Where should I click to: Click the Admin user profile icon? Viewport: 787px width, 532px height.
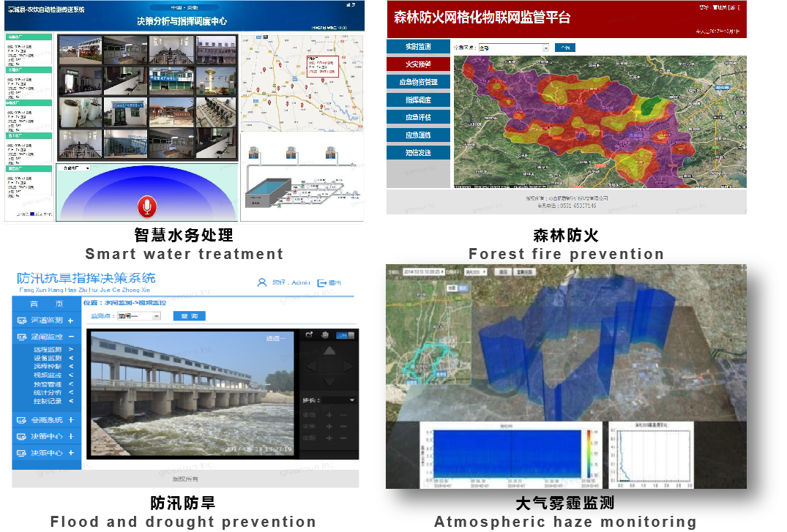(x=261, y=282)
